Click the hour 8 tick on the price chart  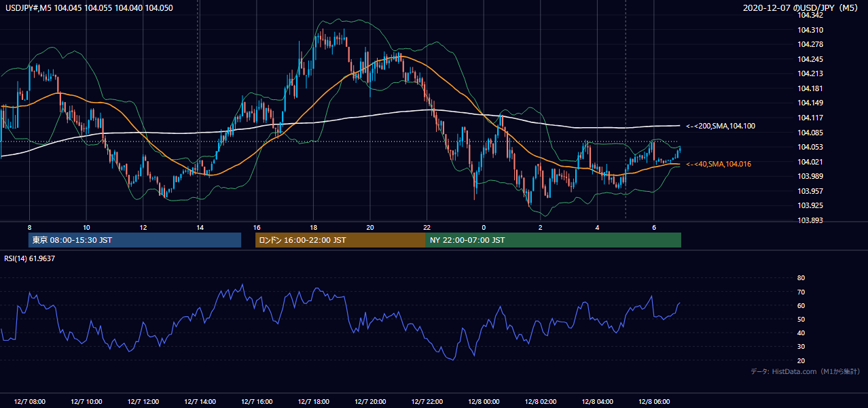[29, 227]
